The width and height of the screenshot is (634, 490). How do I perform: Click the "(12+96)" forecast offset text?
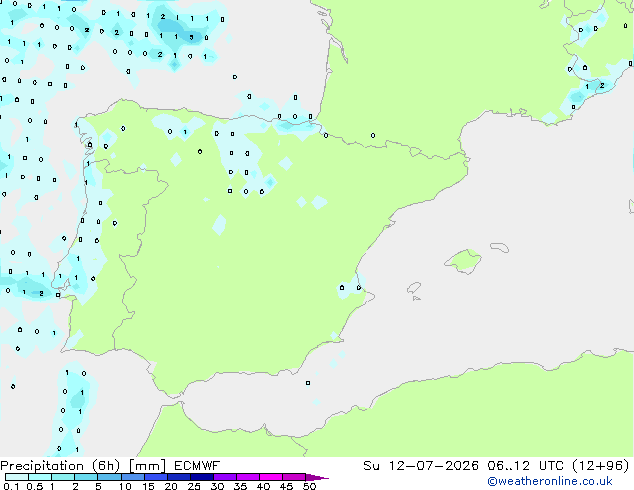click(x=601, y=466)
